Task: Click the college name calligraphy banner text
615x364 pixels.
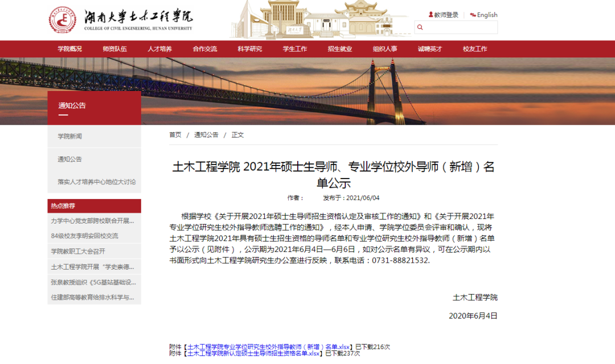Action: 138,16
